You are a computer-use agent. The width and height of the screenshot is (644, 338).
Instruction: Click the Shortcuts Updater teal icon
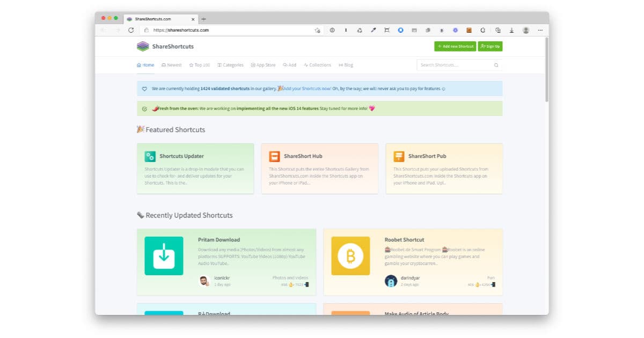tap(150, 156)
